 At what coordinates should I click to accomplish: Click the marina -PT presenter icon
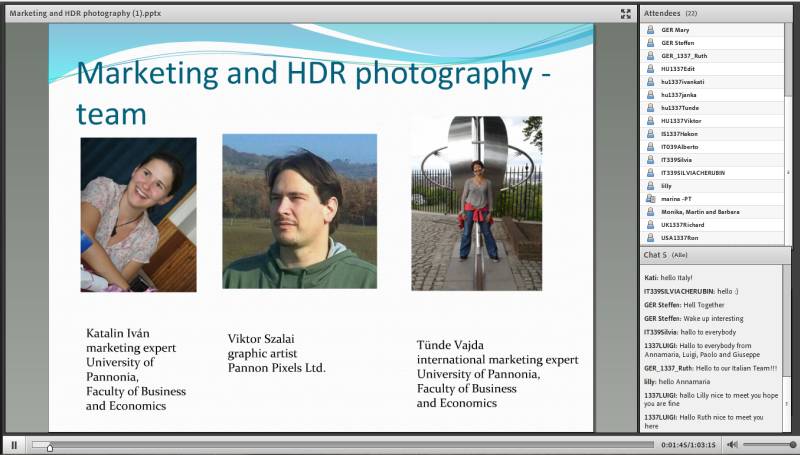[x=650, y=199]
